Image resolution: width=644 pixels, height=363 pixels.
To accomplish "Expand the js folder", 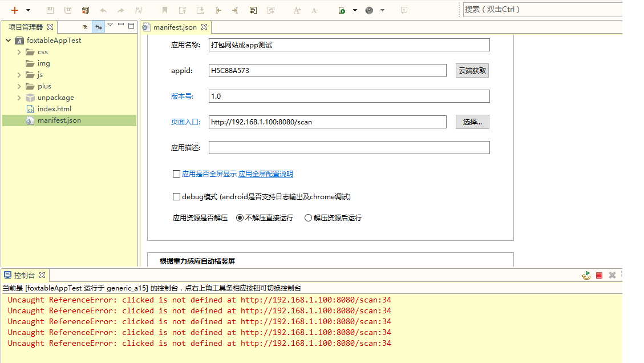I will pos(19,75).
